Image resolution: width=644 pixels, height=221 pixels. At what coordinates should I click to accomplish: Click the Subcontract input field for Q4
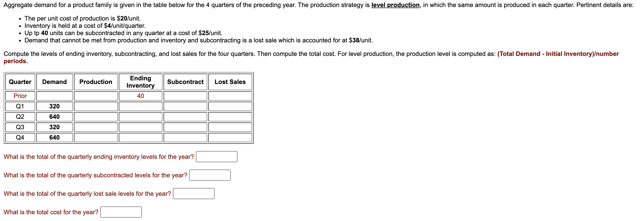click(x=185, y=137)
